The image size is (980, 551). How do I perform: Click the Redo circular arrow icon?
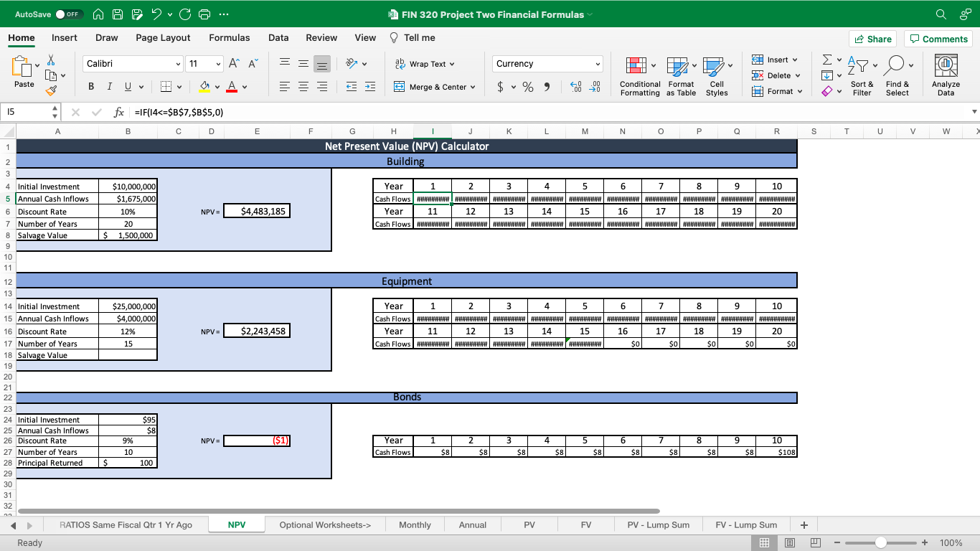coord(186,14)
